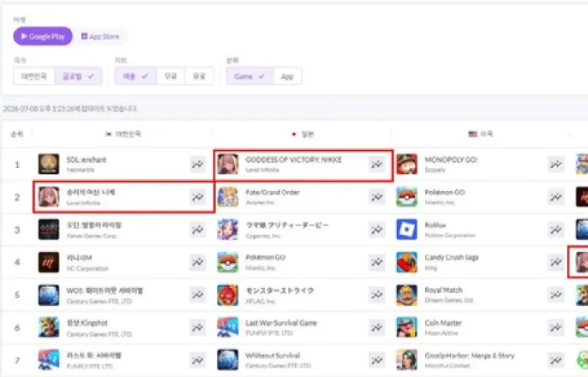Open trend chart for MONOPOLY GO!
Screen dimensions: 588x377
(x=556, y=165)
